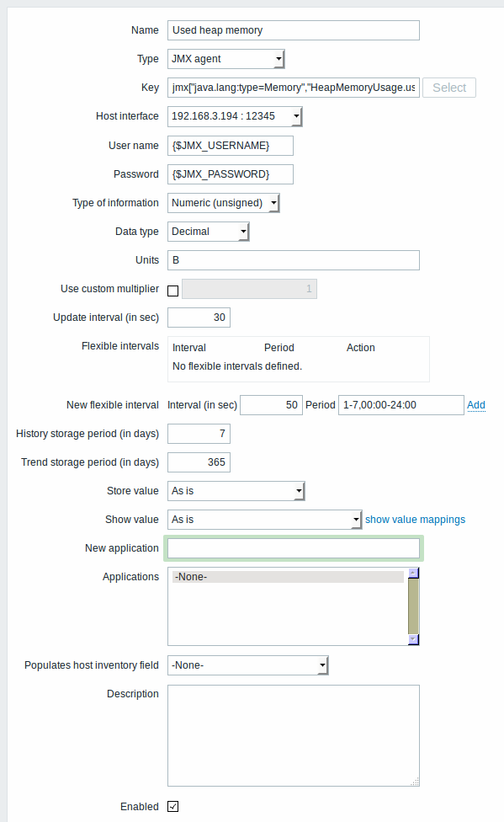Expand the Show value dropdown
This screenshot has height=822, width=504.
264,520
